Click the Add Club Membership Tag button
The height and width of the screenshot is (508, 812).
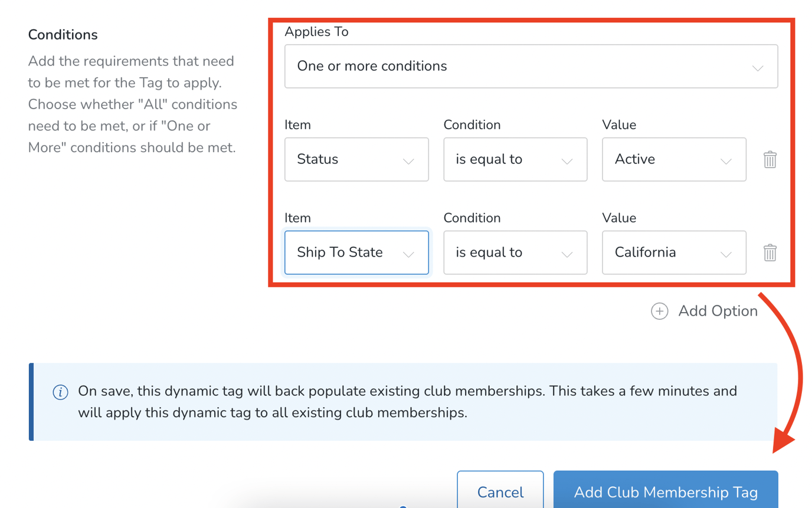[x=666, y=492]
